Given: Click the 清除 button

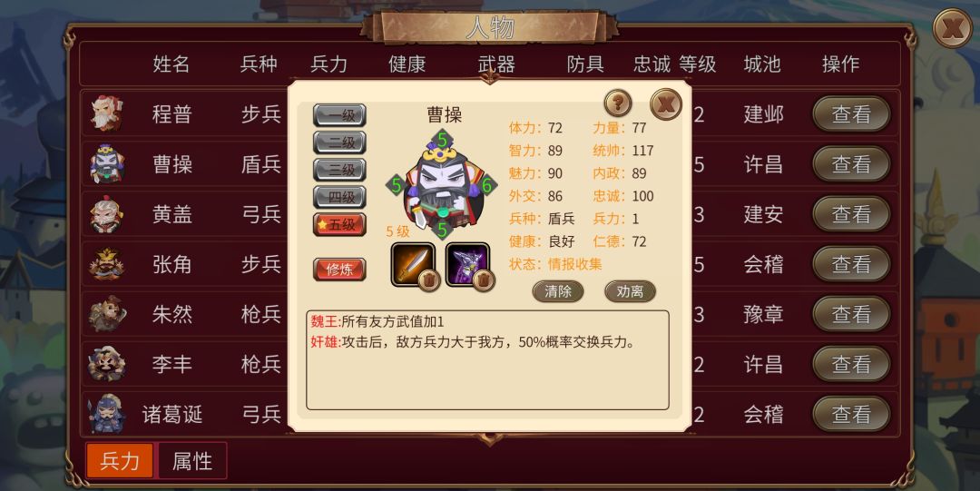Looking at the screenshot, I should tap(557, 291).
